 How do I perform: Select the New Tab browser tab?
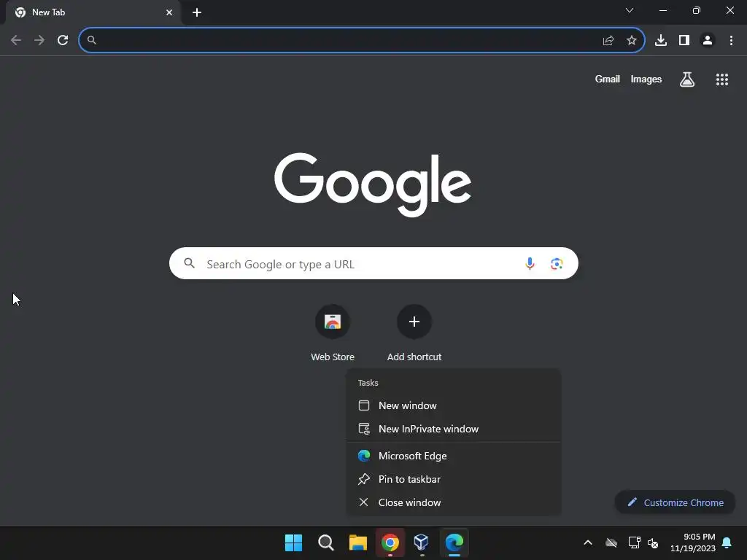click(x=93, y=12)
